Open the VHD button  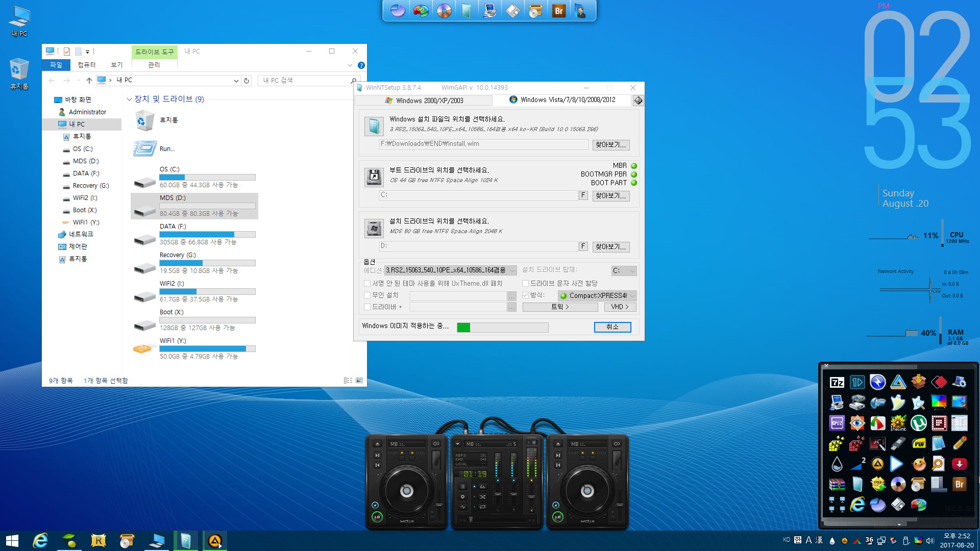(x=620, y=307)
